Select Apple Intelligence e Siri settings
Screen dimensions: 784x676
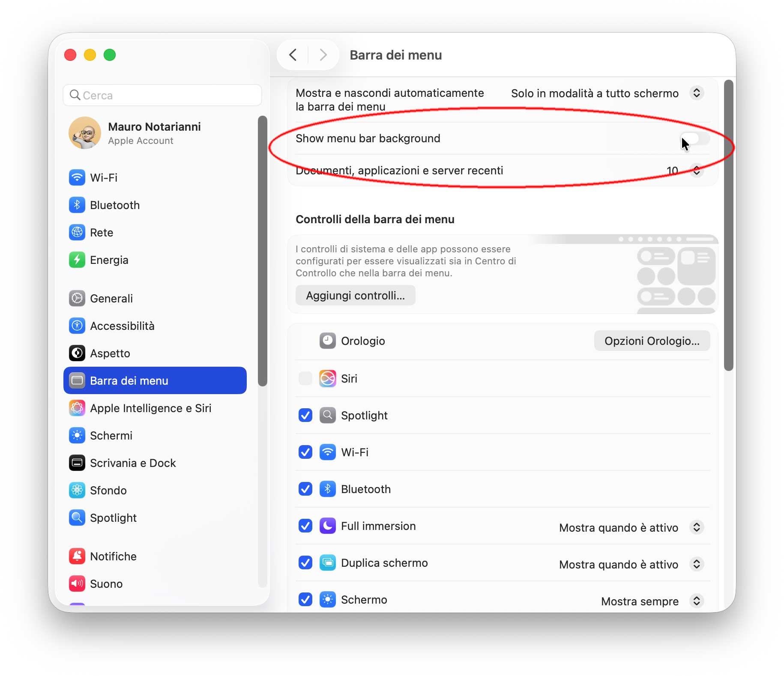click(x=150, y=408)
